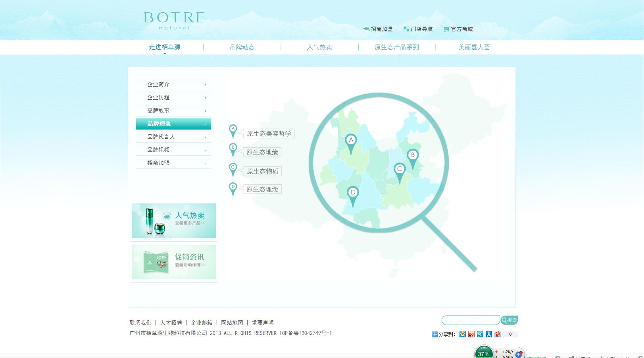Share the page via Sina Weibo icon
Viewport: 644px width, 358px height.
click(471, 334)
